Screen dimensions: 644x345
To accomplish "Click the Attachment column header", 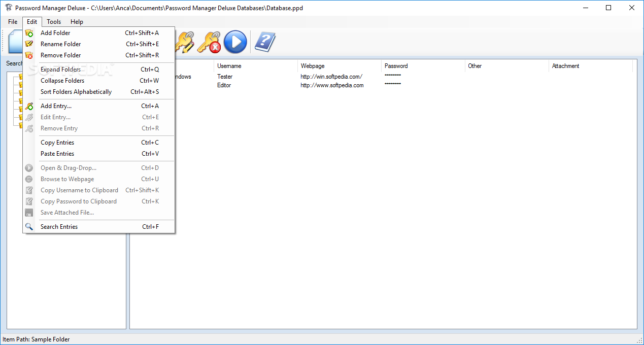I will click(x=591, y=66).
